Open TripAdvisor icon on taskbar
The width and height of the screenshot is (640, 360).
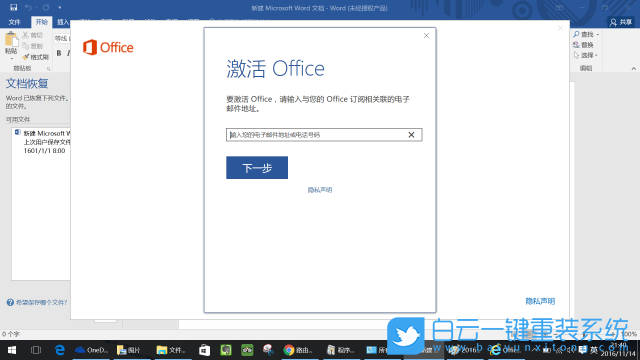point(247,350)
